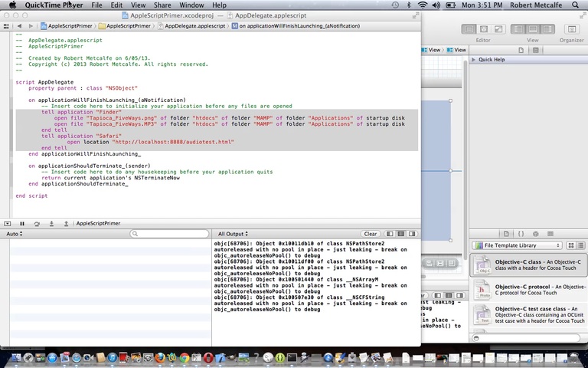Viewport: 588px width, 368px height.
Task: Show the File Template library
Action: [x=506, y=234]
